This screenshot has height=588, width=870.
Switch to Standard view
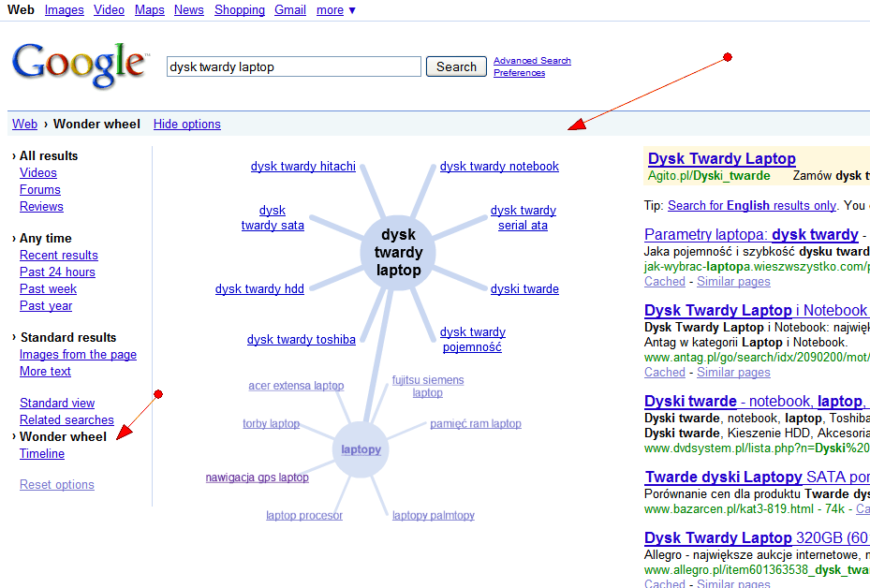point(57,404)
